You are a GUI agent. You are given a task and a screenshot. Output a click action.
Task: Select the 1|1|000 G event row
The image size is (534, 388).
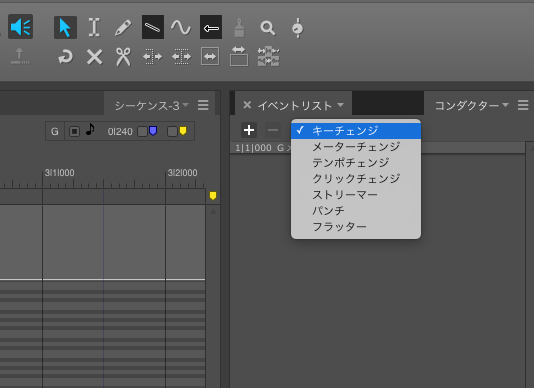click(x=377, y=148)
